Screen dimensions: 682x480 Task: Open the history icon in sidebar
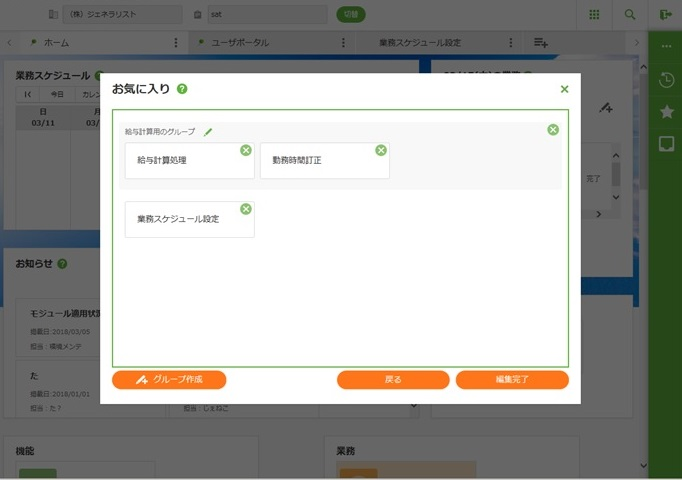666,80
